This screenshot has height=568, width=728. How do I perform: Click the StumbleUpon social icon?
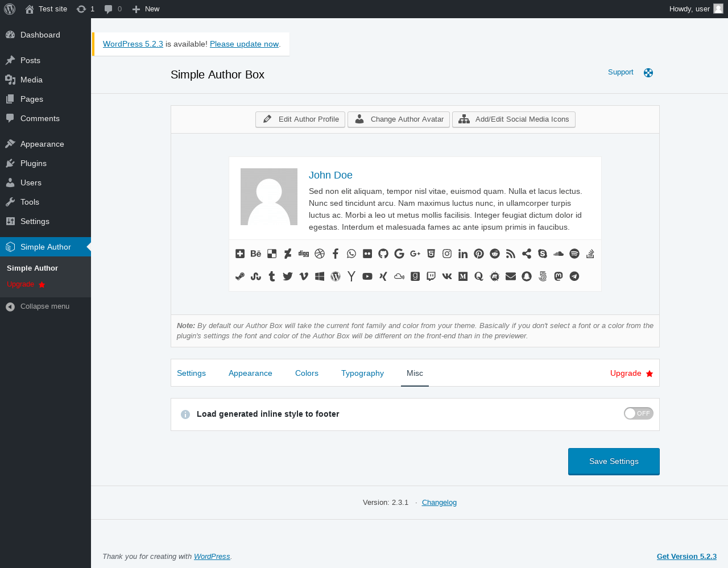click(256, 276)
